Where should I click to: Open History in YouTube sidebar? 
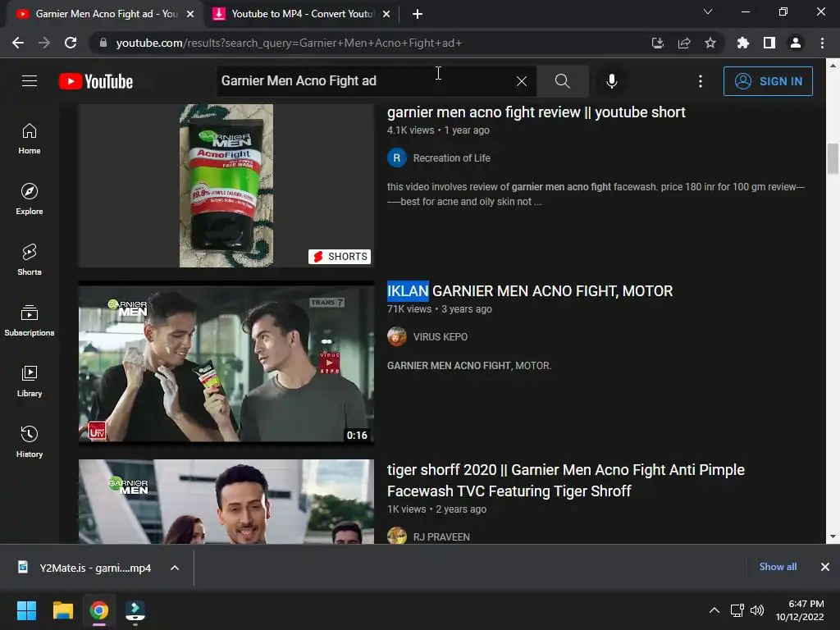pos(30,442)
